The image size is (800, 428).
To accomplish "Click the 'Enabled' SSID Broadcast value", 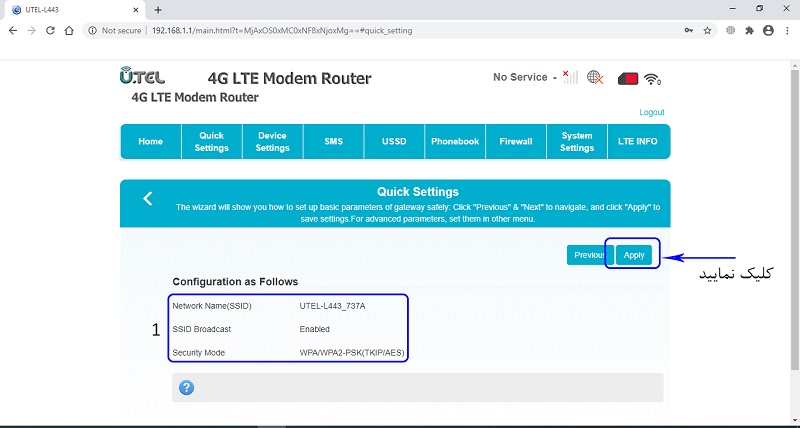I will coord(314,329).
